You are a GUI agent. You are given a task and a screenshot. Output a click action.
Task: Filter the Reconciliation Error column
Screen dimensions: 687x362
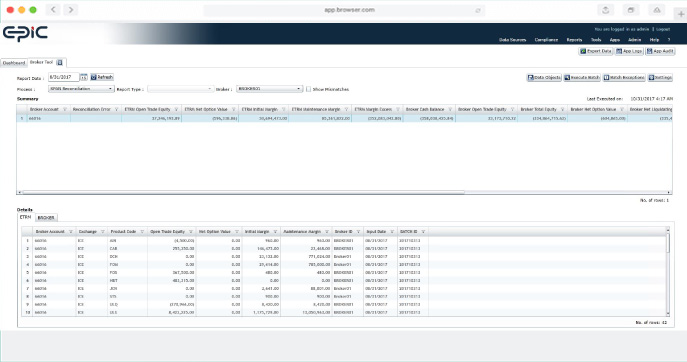pyautogui.click(x=117, y=110)
